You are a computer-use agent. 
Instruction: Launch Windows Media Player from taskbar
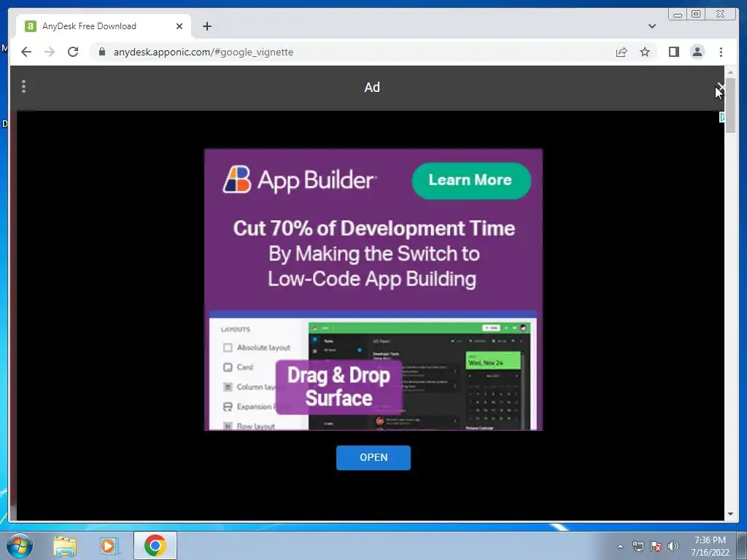(x=109, y=546)
